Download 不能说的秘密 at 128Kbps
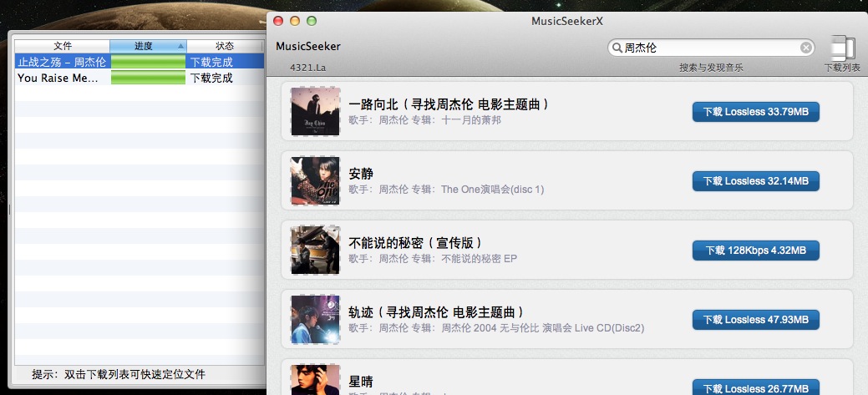 (x=755, y=251)
